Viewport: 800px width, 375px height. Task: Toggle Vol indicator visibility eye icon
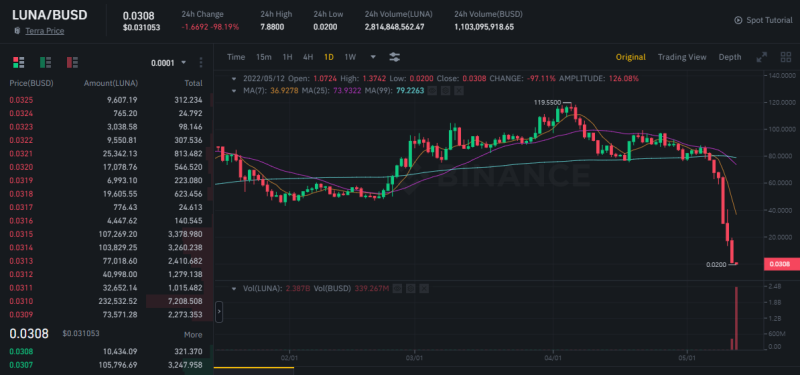pyautogui.click(x=397, y=288)
